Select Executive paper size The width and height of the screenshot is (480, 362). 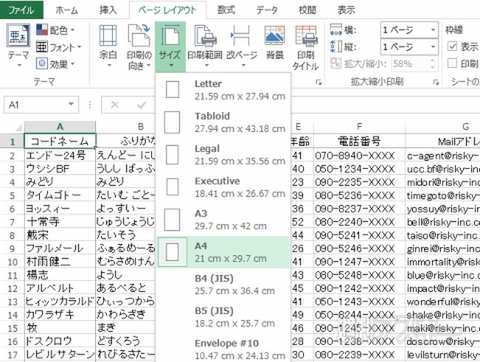pyautogui.click(x=223, y=187)
